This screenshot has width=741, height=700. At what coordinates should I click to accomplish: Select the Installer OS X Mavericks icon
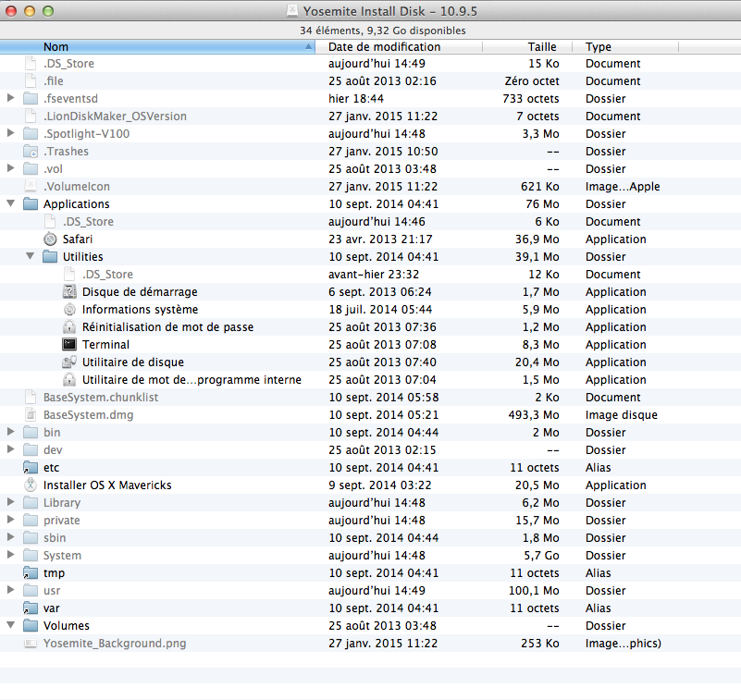click(31, 485)
